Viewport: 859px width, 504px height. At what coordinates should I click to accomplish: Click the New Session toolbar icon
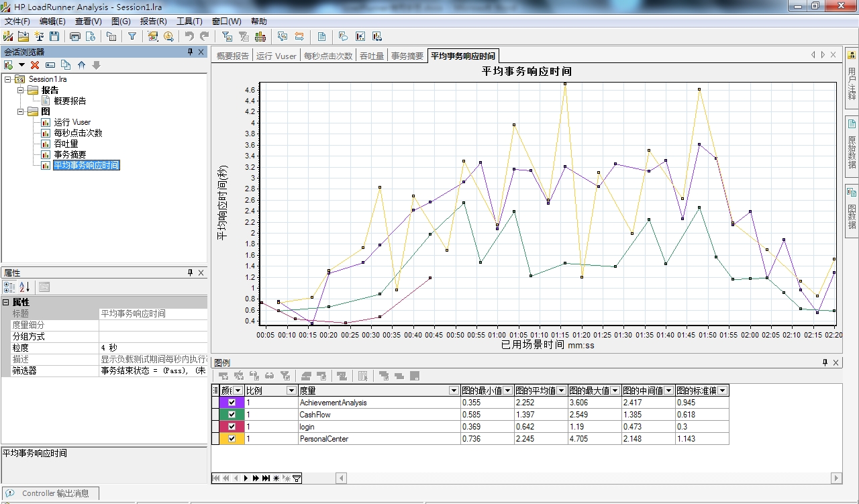point(7,36)
